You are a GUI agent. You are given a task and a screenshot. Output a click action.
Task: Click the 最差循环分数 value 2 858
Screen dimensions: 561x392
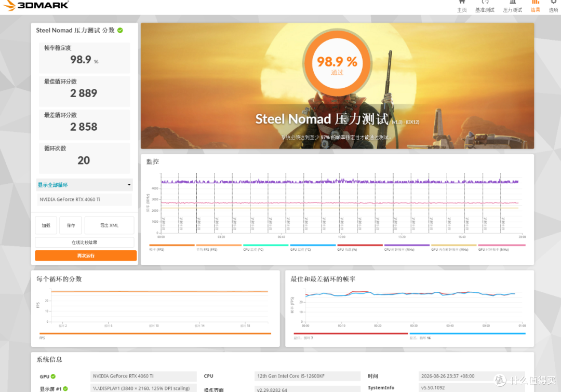(x=84, y=127)
